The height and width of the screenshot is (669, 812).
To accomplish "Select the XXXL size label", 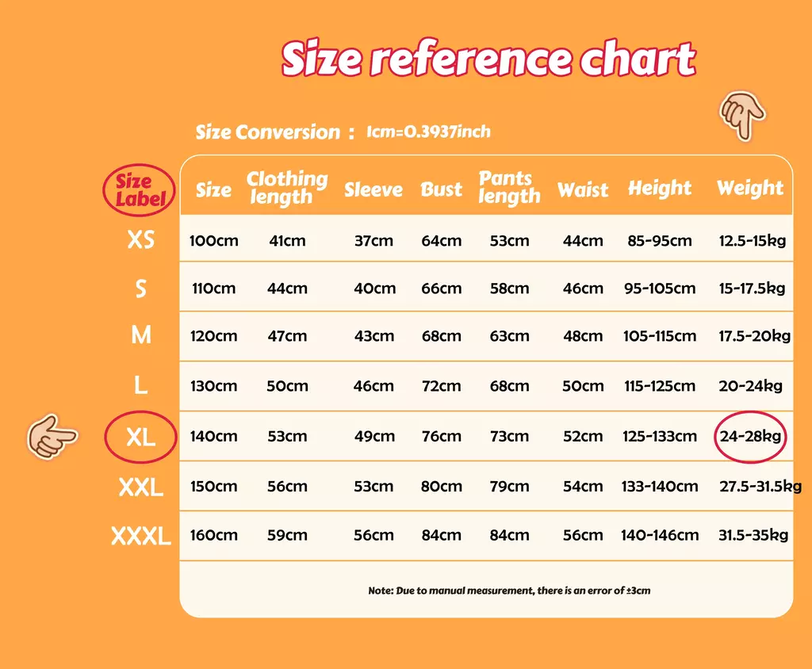I will [x=141, y=536].
